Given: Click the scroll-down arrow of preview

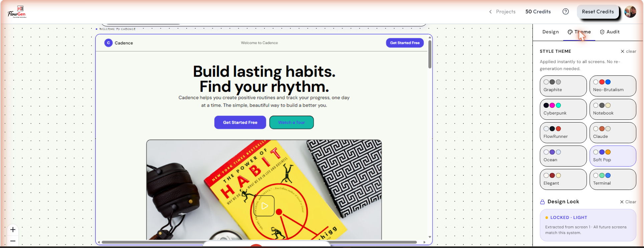Looking at the screenshot, I should pos(430,237).
